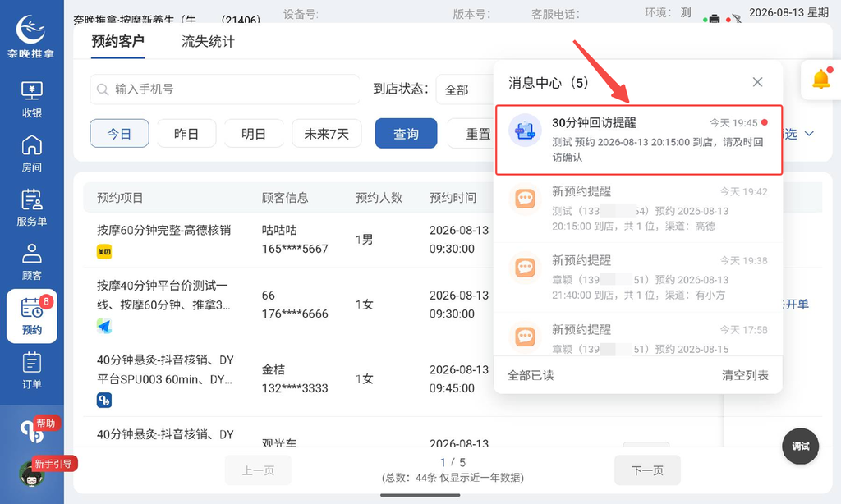Viewport: 841px width, 504px height.
Task: Open the 到店状态 全部 dropdown
Action: pyautogui.click(x=465, y=89)
